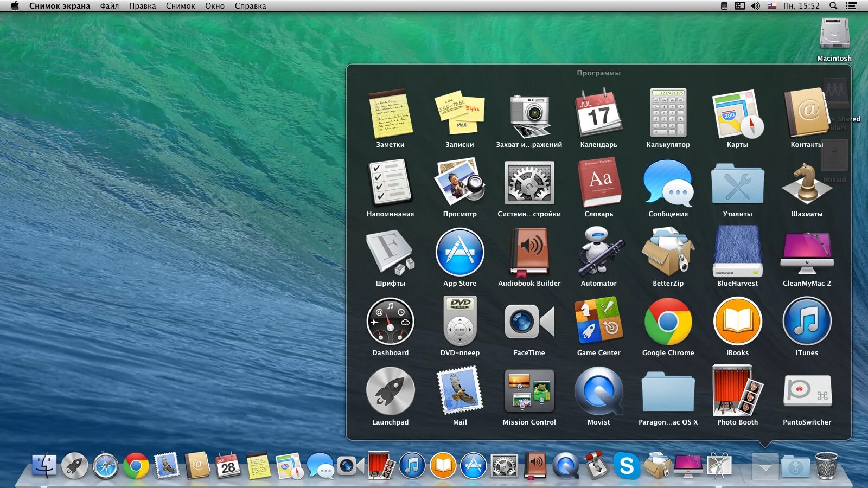Open PuntoSwitcher app
This screenshot has height=488, width=868.
pyautogui.click(x=807, y=391)
